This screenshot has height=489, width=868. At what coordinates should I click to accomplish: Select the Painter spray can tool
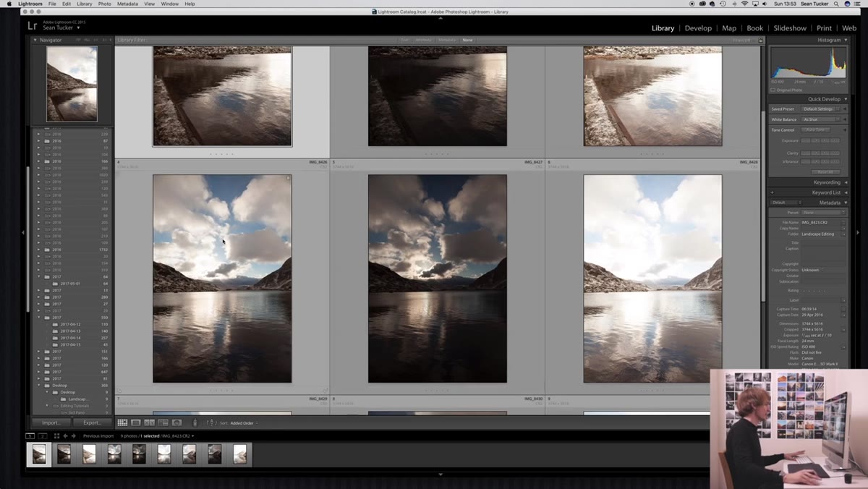(x=195, y=422)
